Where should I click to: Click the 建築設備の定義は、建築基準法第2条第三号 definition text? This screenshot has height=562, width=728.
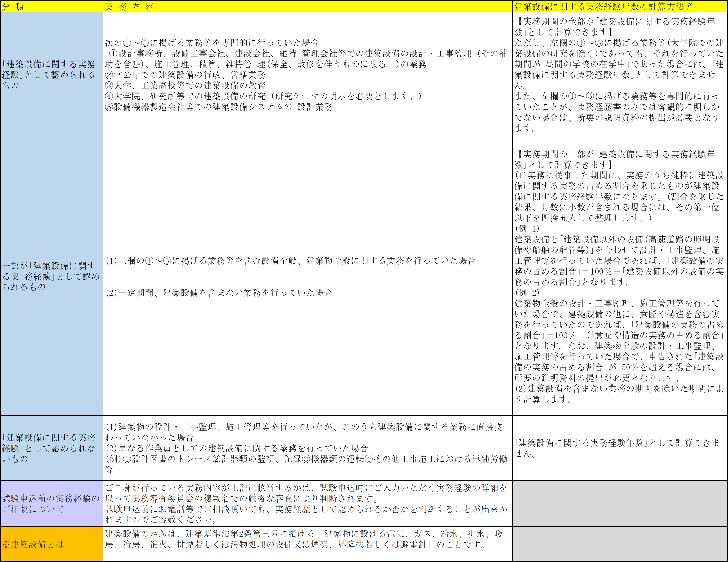pos(303,539)
